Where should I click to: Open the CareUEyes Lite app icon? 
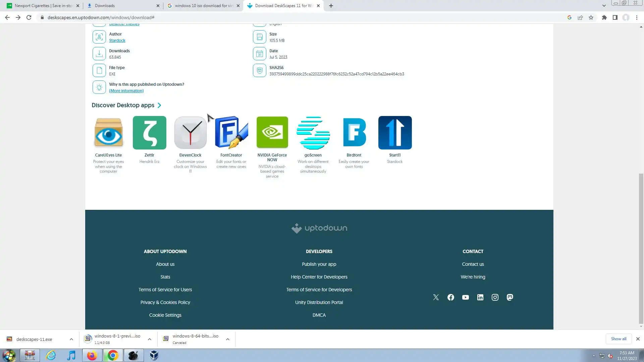click(x=108, y=133)
